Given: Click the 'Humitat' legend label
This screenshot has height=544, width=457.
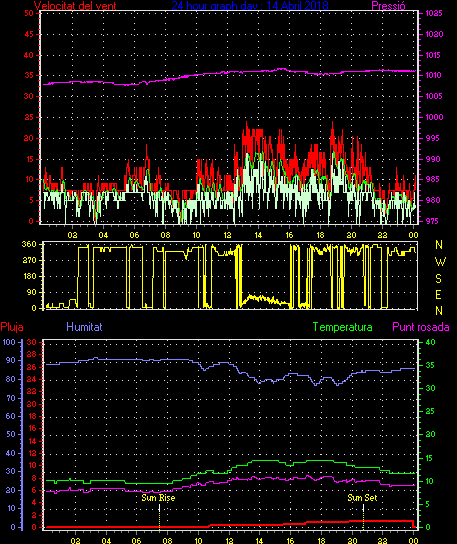Looking at the screenshot, I should pyautogui.click(x=84, y=327).
